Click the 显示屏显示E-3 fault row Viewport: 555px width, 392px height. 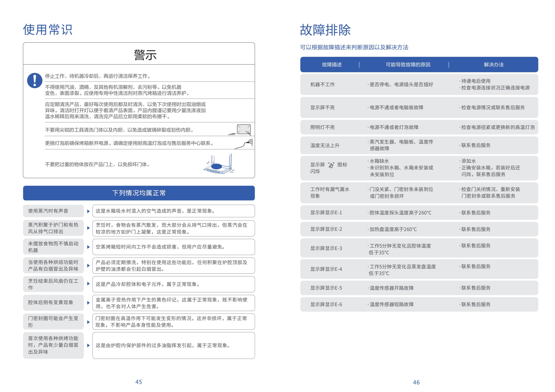pyautogui.click(x=326, y=248)
